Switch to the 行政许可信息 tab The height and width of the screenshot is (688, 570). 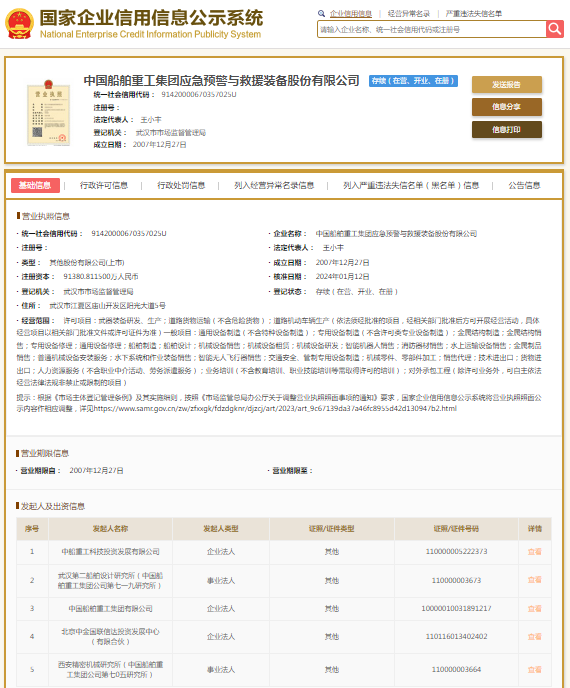[x=104, y=186]
